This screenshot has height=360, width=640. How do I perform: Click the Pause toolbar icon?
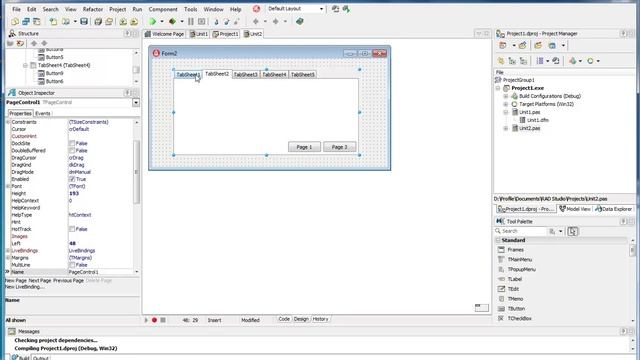pyautogui.click(x=191, y=22)
